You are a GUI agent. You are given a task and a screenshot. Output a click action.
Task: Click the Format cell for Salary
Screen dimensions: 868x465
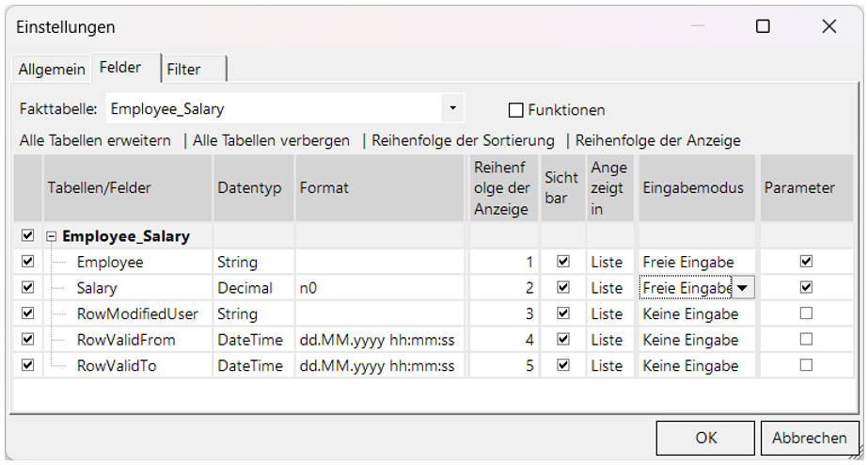point(380,288)
